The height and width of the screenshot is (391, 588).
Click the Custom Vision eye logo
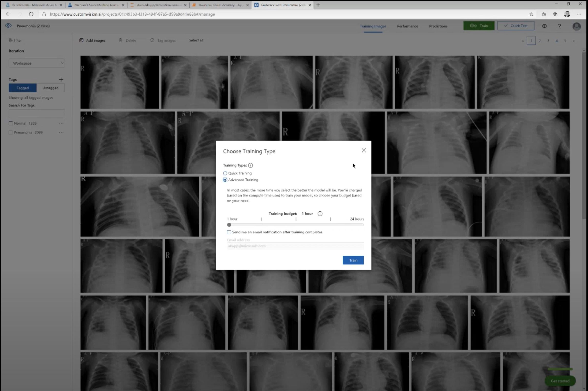[x=8, y=26]
